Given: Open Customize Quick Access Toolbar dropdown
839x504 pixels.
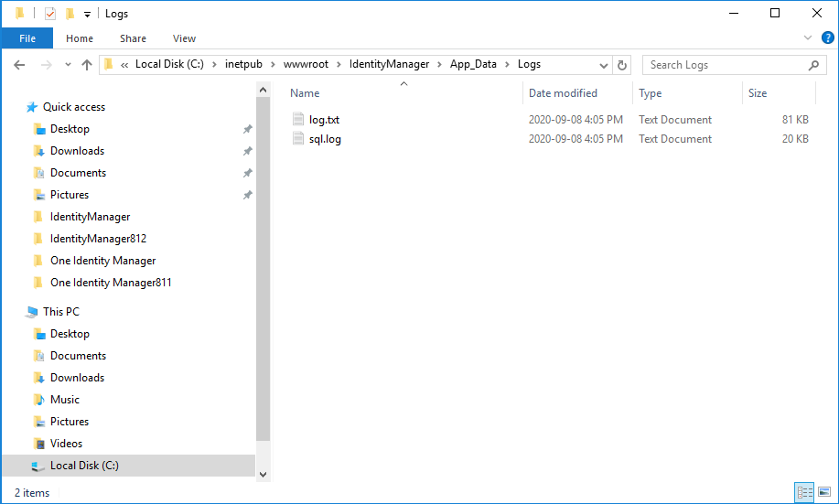Looking at the screenshot, I should [x=87, y=15].
